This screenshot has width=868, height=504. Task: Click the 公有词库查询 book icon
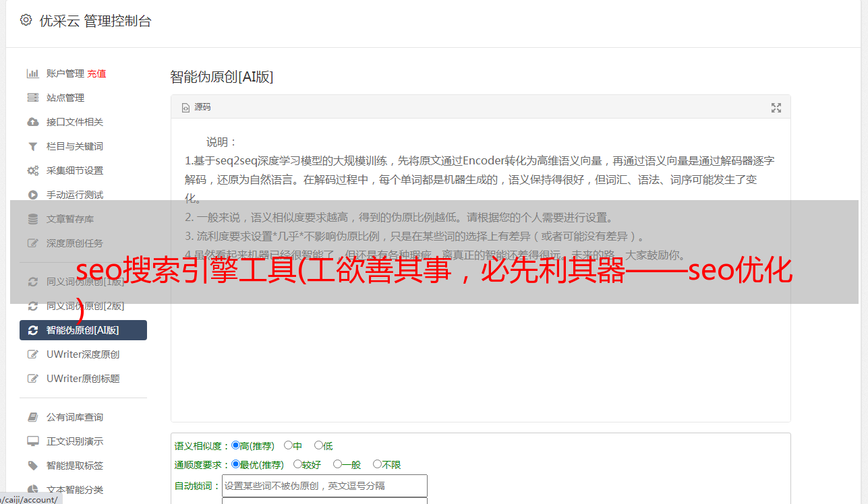(x=32, y=417)
